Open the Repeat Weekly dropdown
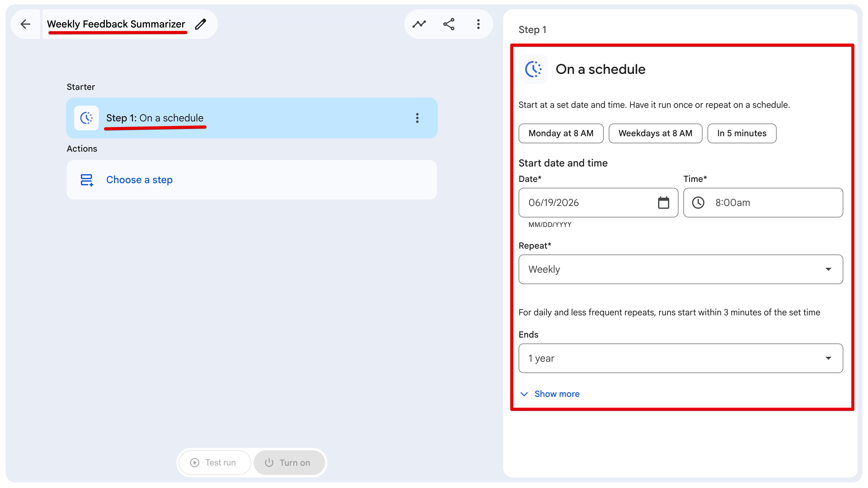Image resolution: width=868 pixels, height=488 pixels. [680, 269]
